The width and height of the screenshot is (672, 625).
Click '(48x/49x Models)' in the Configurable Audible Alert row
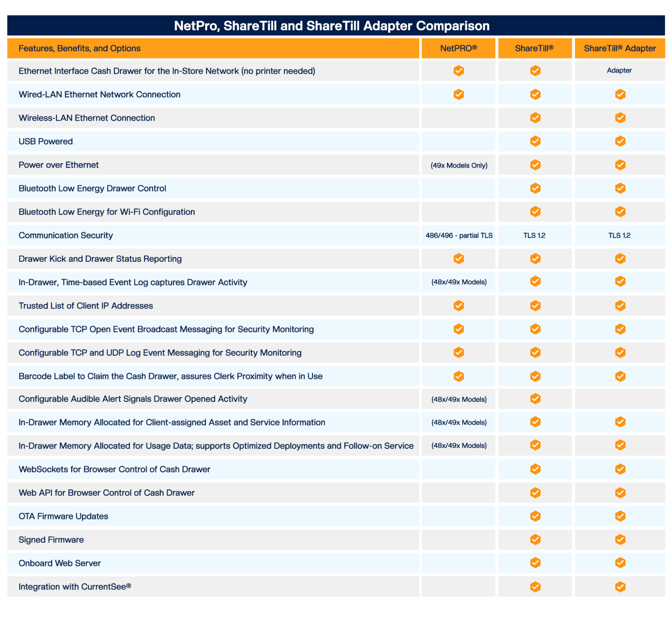coord(459,399)
